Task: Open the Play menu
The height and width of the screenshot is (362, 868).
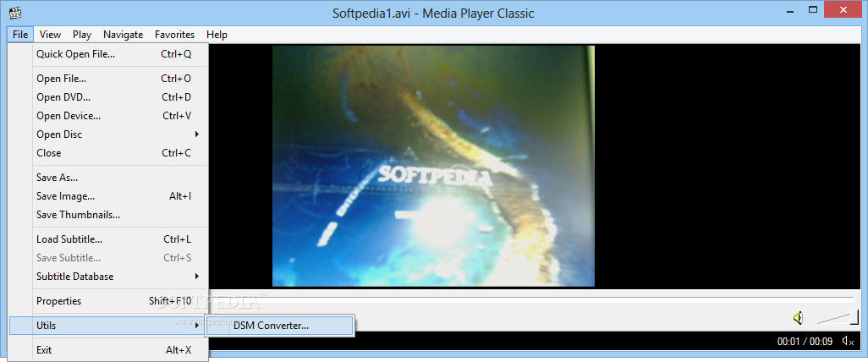Action: click(x=82, y=35)
